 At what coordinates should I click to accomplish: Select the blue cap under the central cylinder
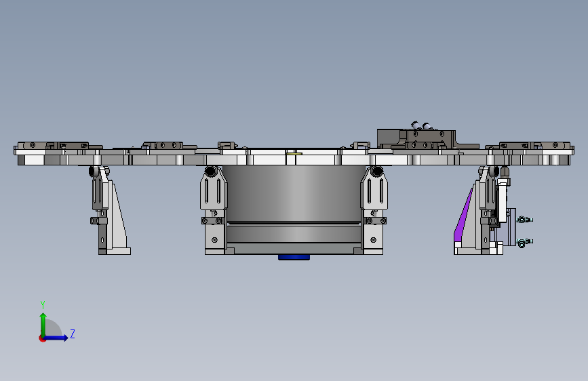[x=294, y=257]
